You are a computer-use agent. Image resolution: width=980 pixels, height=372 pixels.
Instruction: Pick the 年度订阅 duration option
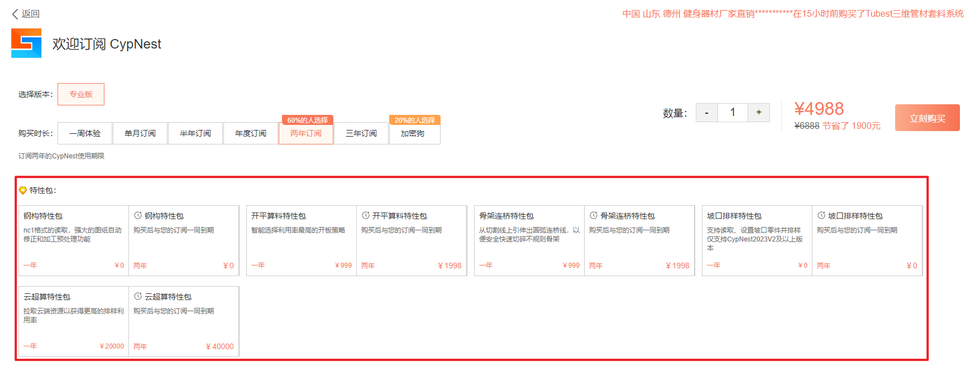click(x=251, y=133)
